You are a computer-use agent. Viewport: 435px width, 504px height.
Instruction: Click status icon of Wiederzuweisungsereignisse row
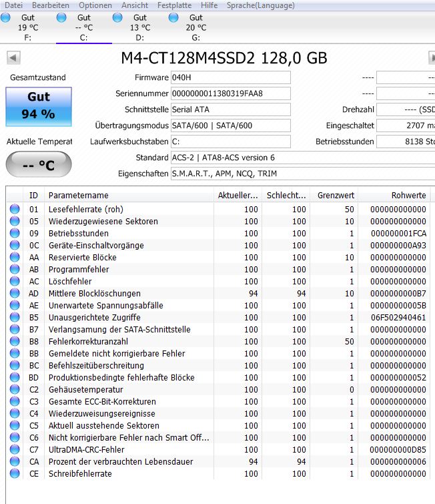click(x=15, y=413)
